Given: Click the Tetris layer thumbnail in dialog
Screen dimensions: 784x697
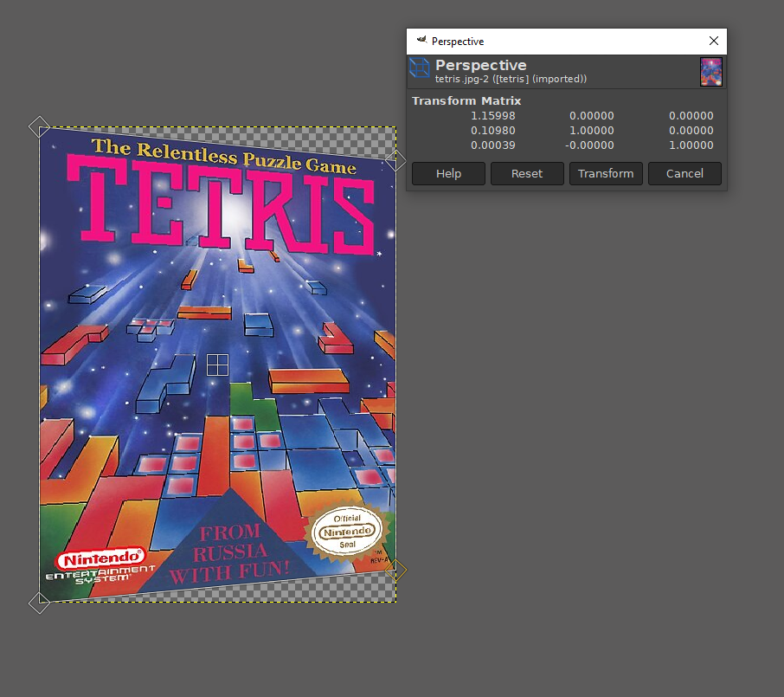Looking at the screenshot, I should (710, 72).
